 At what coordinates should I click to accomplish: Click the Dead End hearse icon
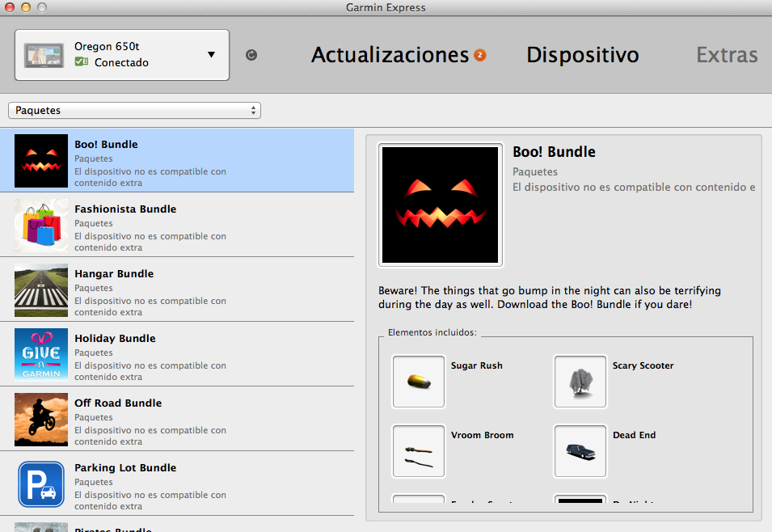tap(580, 451)
